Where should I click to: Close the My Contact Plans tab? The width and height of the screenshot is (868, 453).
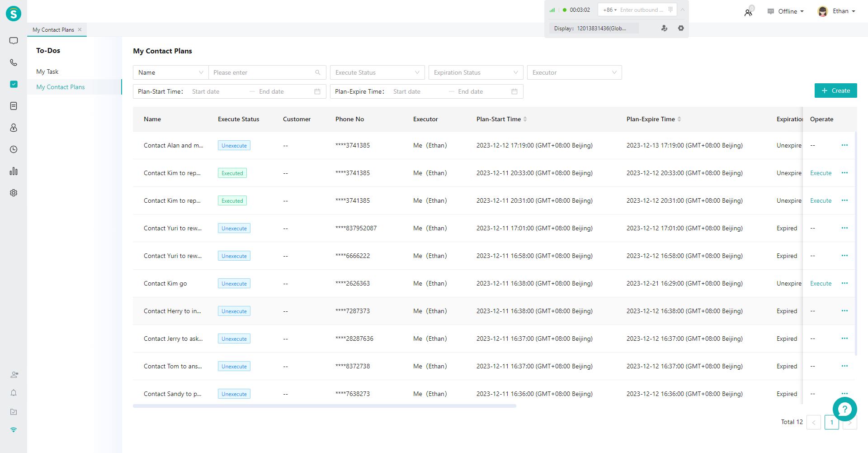(x=80, y=29)
